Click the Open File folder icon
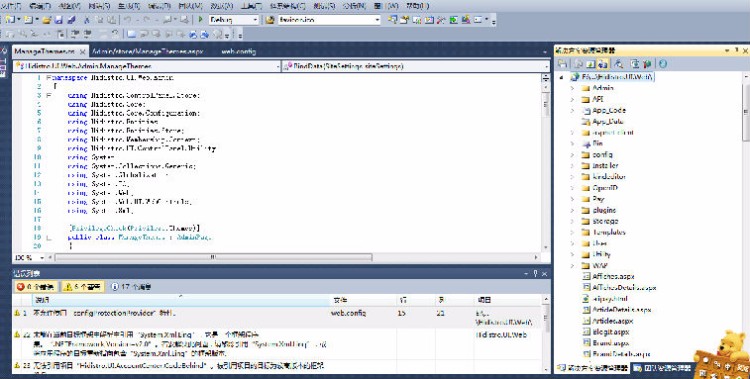 click(x=46, y=20)
